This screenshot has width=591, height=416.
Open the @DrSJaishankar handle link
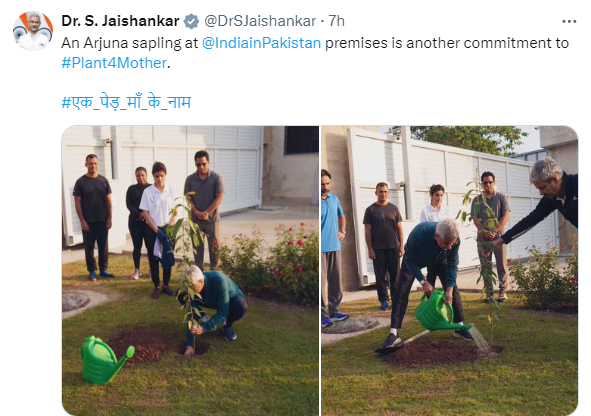point(260,21)
